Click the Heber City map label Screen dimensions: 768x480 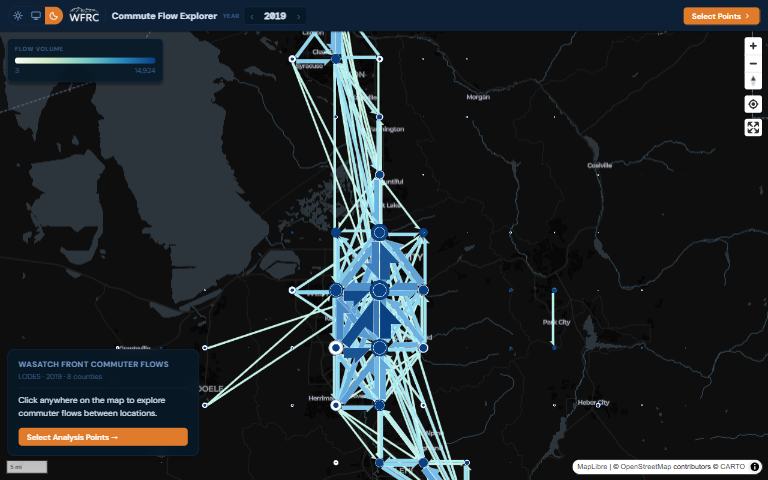pyautogui.click(x=594, y=403)
